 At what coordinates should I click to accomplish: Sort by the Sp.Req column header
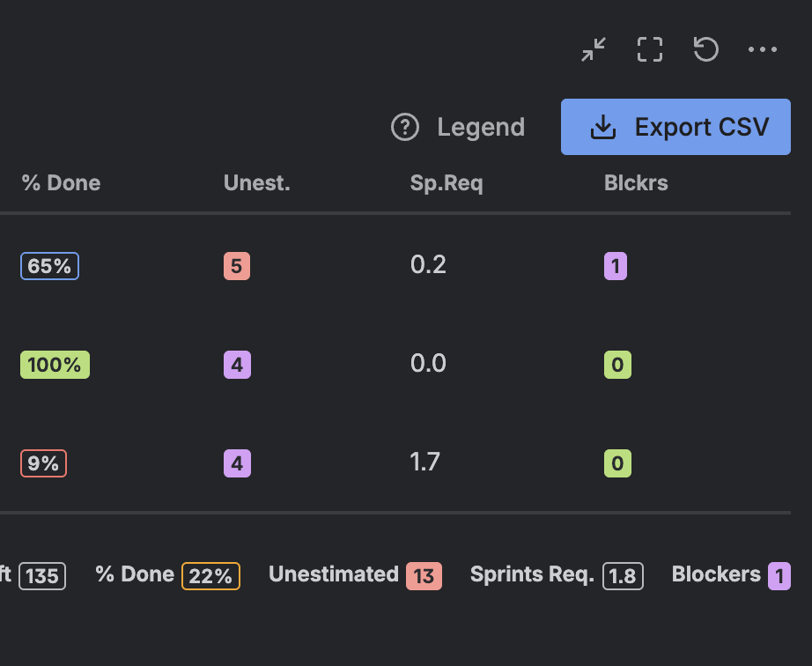tap(447, 183)
